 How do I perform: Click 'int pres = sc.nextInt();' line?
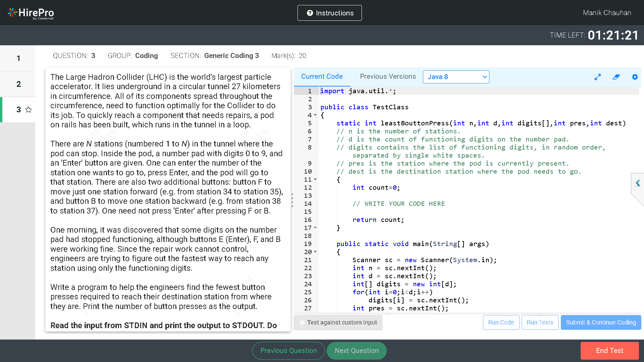point(400,308)
